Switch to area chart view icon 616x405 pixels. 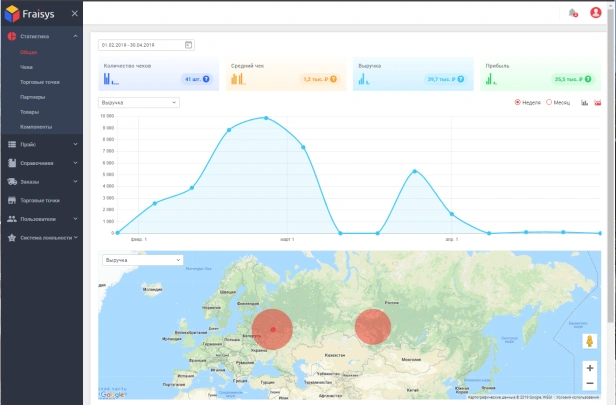click(598, 102)
